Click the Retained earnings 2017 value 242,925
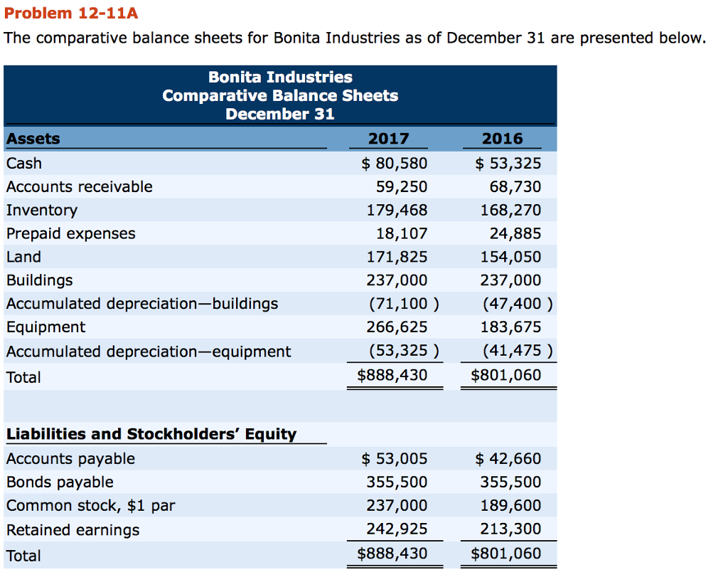The height and width of the screenshot is (587, 728). pyautogui.click(x=397, y=529)
